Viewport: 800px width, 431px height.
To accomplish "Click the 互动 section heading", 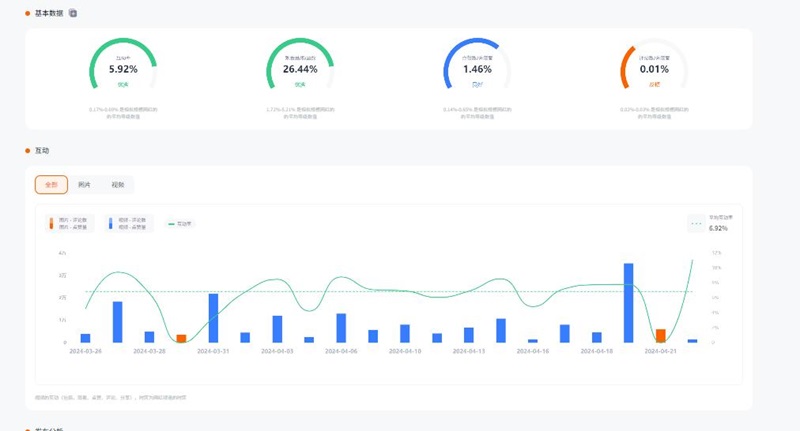I will (x=41, y=151).
